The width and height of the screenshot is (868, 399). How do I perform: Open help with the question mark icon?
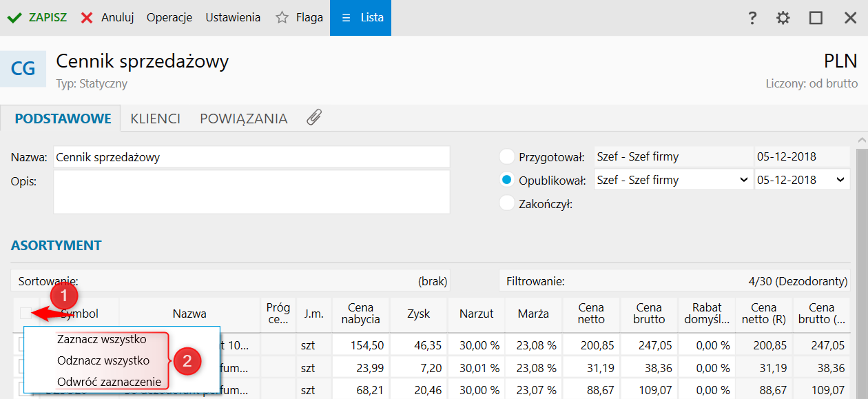click(x=752, y=18)
